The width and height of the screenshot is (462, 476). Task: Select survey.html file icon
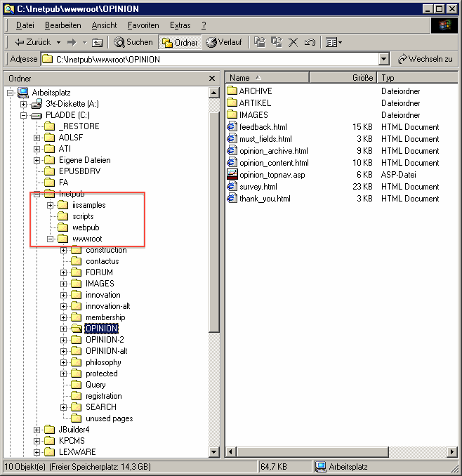pos(232,186)
